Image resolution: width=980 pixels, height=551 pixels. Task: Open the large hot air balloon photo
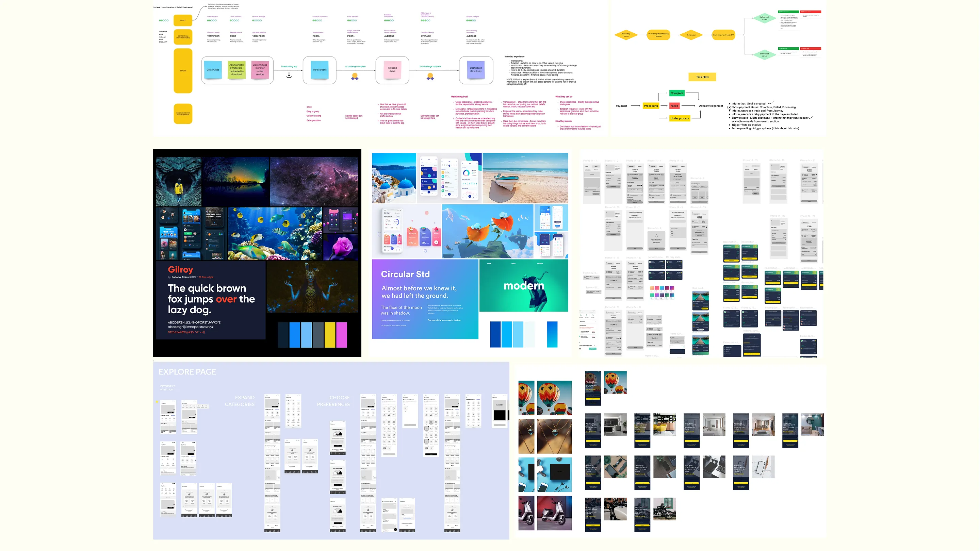point(554,398)
